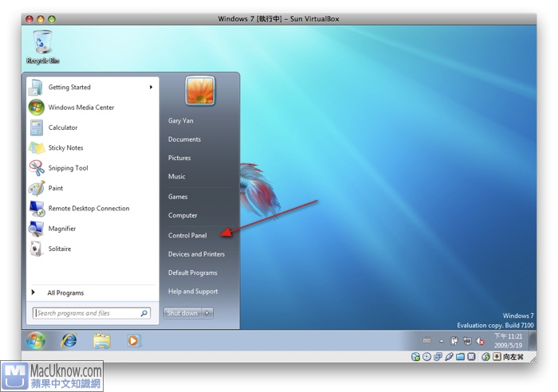Click VirtualBox host key arrow icon
This screenshot has height=392, width=558.
(x=497, y=356)
